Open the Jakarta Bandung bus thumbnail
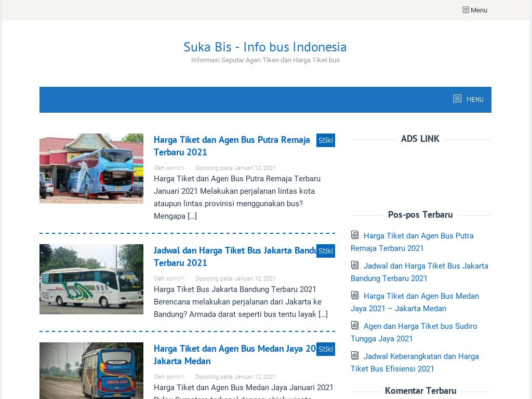Image resolution: width=532 pixels, height=399 pixels. point(91,279)
